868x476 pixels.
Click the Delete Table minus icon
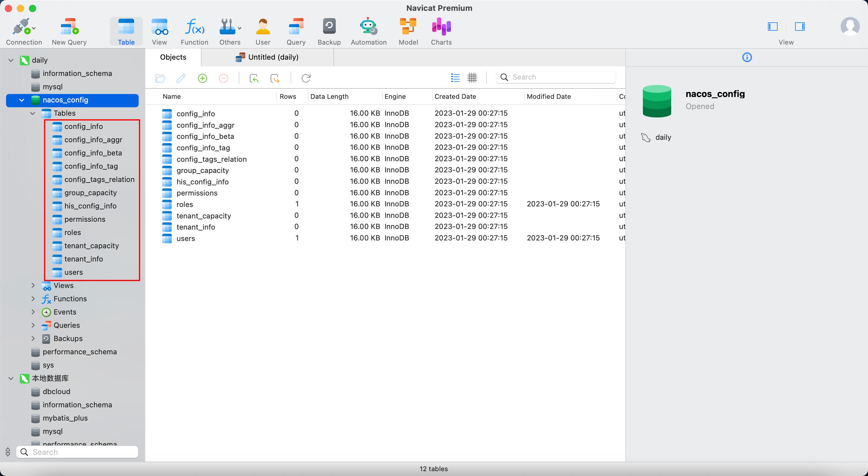pyautogui.click(x=224, y=79)
